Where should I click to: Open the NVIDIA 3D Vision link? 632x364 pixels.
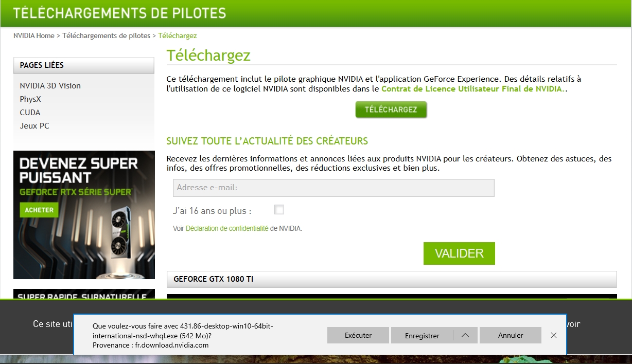coord(50,86)
